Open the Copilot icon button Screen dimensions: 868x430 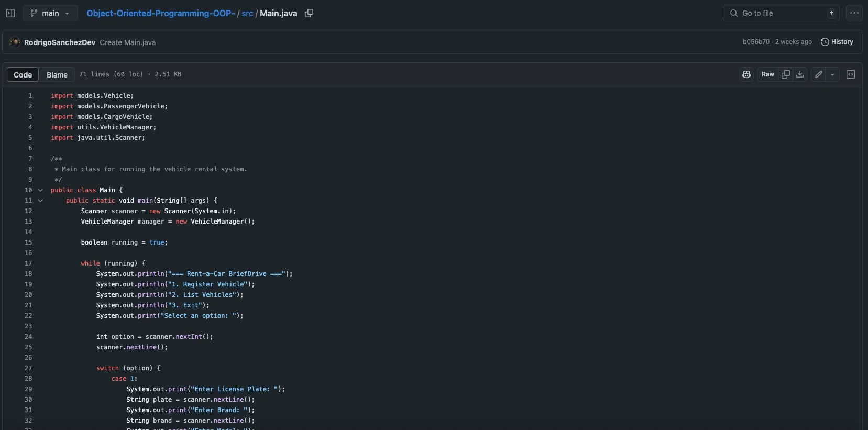(746, 74)
